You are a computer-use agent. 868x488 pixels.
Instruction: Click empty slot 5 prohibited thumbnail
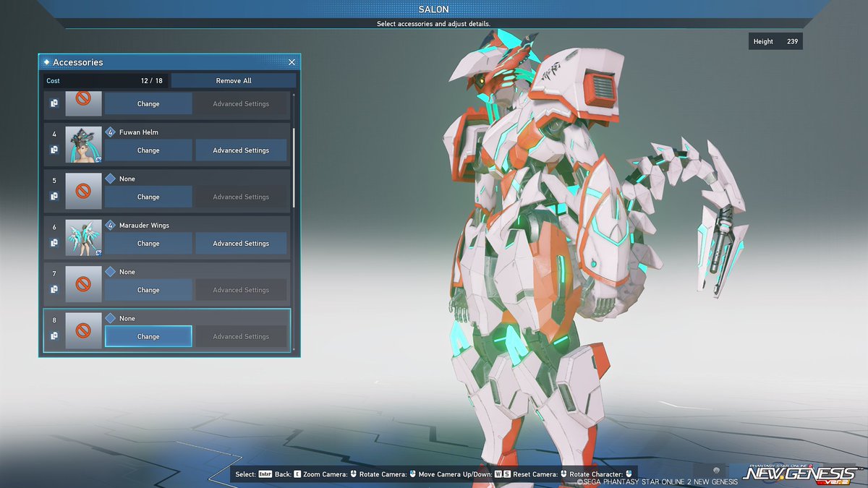[x=84, y=191]
